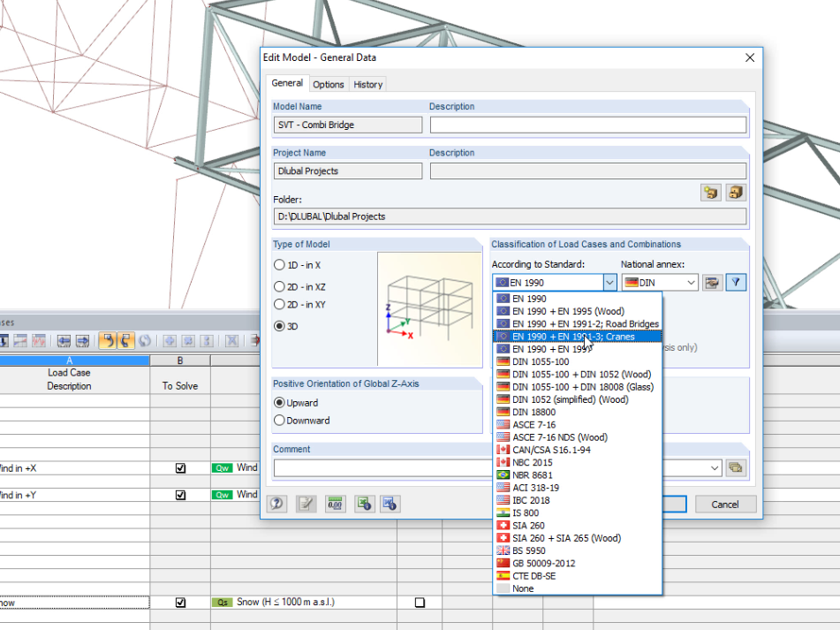This screenshot has width=840, height=630.
Task: Click the greyed plus icon in the table toolbar
Action: [170, 341]
